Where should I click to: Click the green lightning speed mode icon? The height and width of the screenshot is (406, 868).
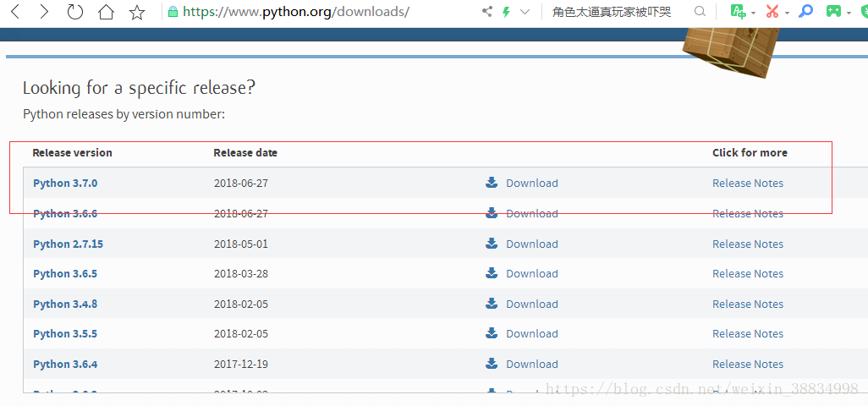coord(506,12)
